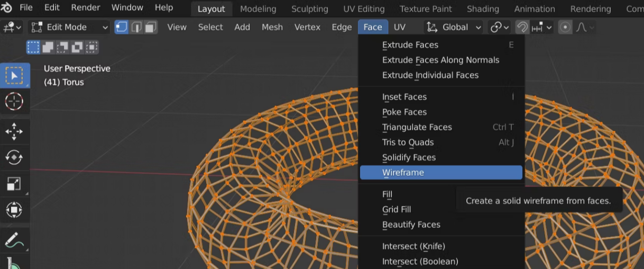
Task: Open the Render menu
Action: (x=86, y=8)
